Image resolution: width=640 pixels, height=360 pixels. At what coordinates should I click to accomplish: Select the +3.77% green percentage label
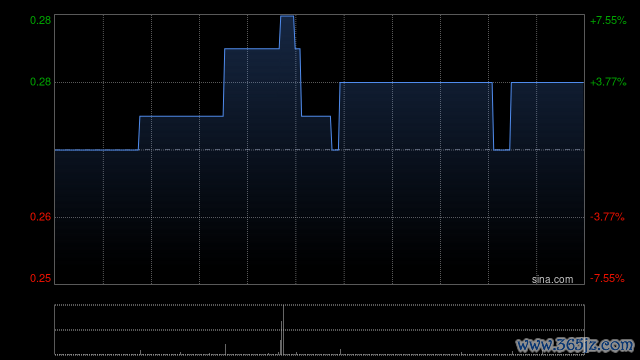(x=608, y=82)
